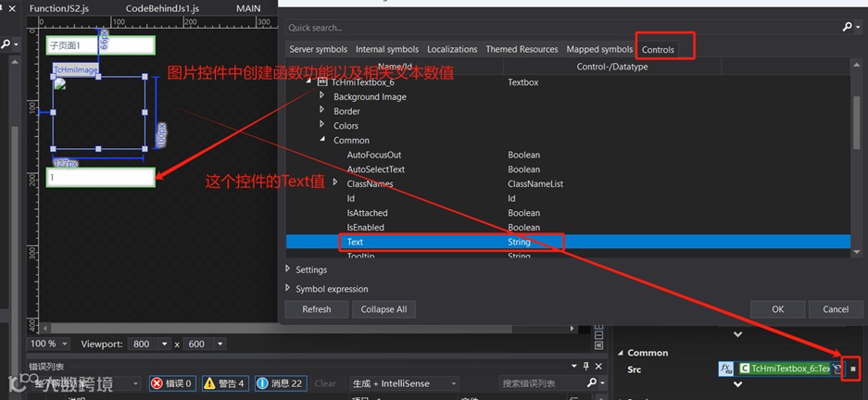Click the Refresh button
Viewport: 868px width, 400px height.
(x=317, y=309)
